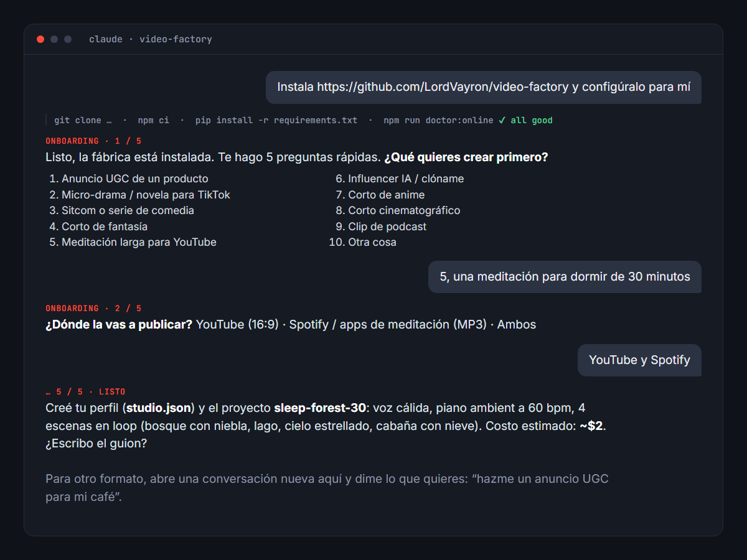Click the question '¿Dónde la vas a publicar?'
747x560 pixels.
click(x=119, y=325)
